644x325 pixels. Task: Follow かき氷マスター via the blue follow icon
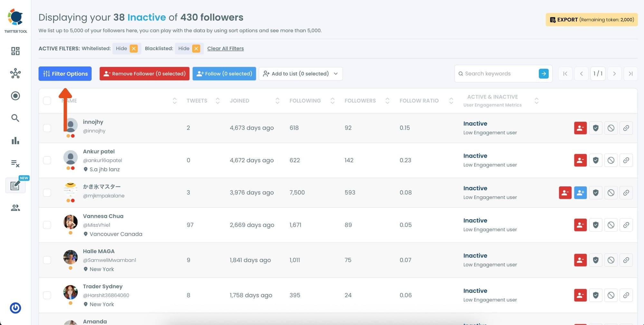(x=580, y=192)
